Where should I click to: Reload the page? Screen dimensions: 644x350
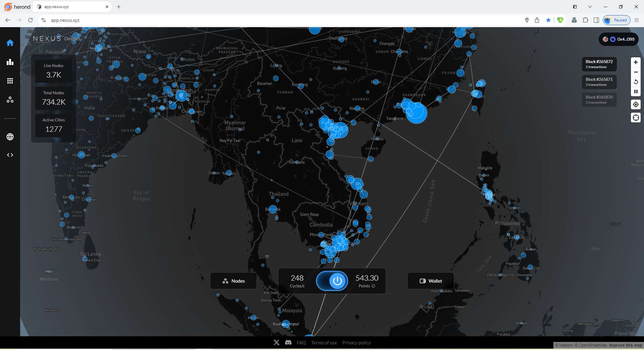click(31, 20)
